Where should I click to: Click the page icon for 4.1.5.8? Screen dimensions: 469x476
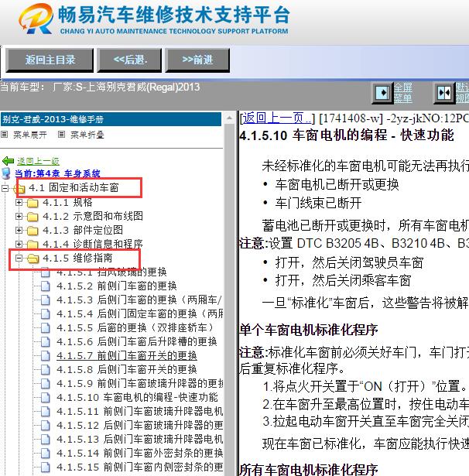tap(46, 370)
